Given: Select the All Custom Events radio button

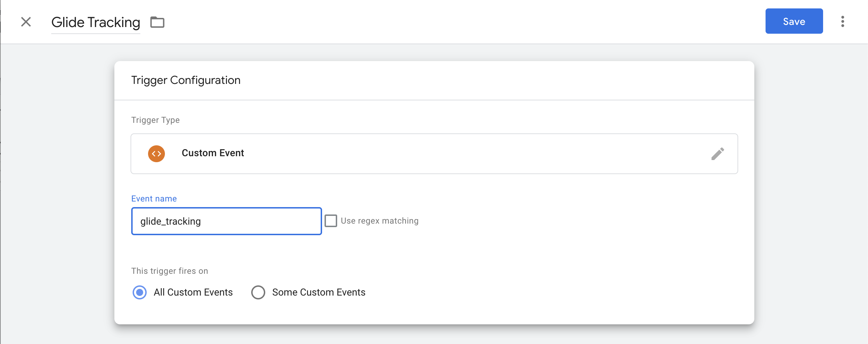Looking at the screenshot, I should pos(140,292).
